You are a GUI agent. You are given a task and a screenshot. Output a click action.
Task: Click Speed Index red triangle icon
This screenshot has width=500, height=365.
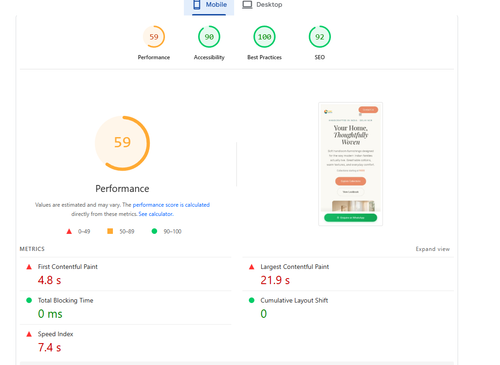pyautogui.click(x=29, y=334)
